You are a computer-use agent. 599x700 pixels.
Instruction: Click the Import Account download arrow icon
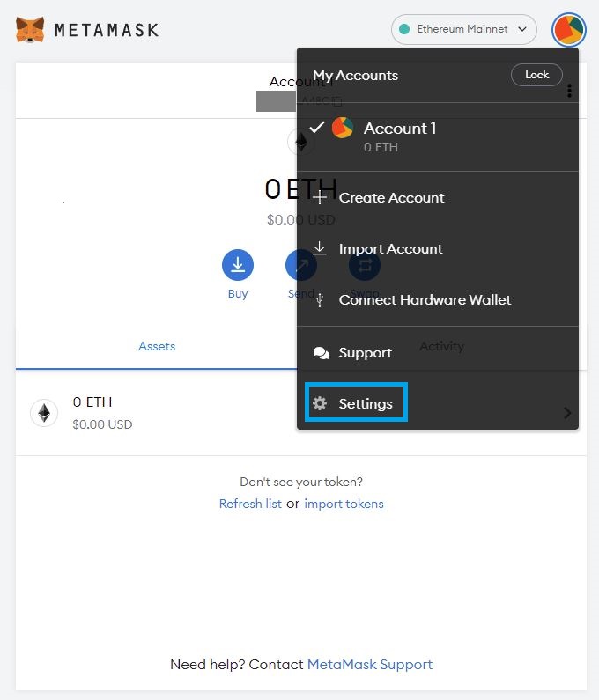[320, 248]
